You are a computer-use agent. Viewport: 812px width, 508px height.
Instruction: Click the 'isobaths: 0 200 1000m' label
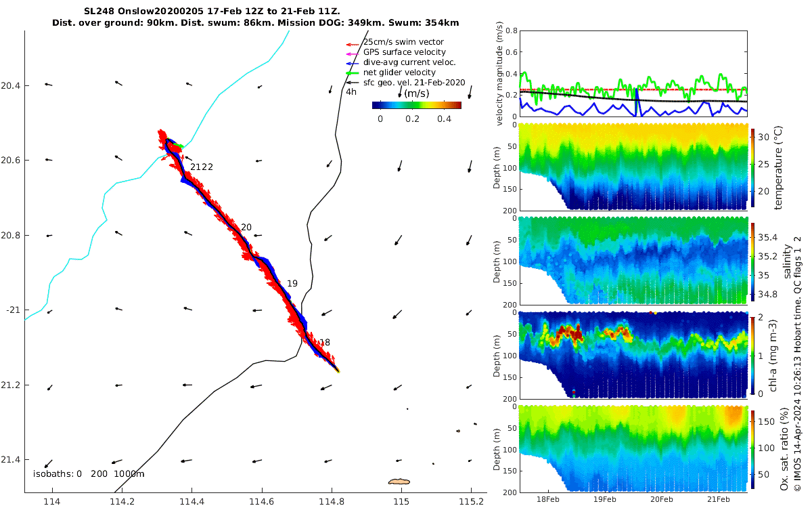tap(89, 474)
